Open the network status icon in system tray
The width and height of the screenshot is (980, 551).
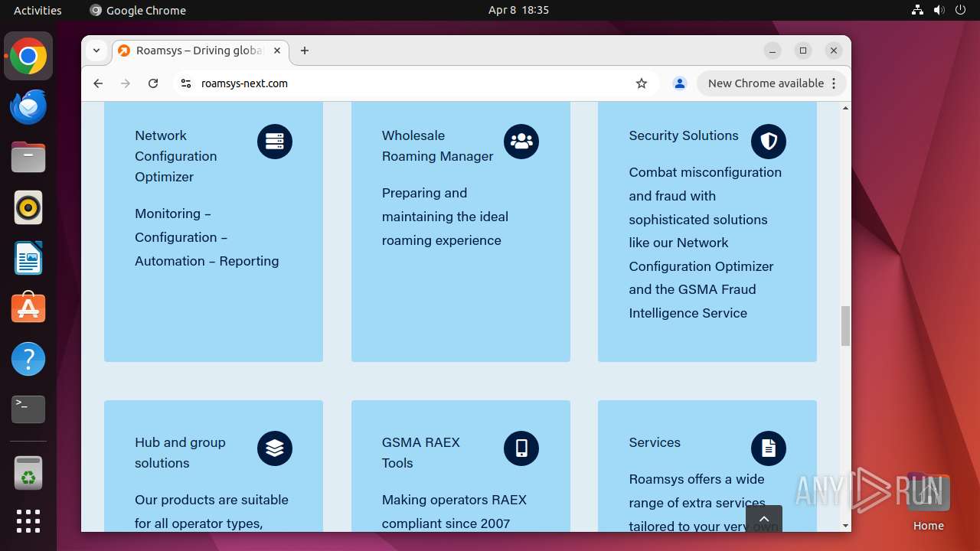pyautogui.click(x=917, y=10)
